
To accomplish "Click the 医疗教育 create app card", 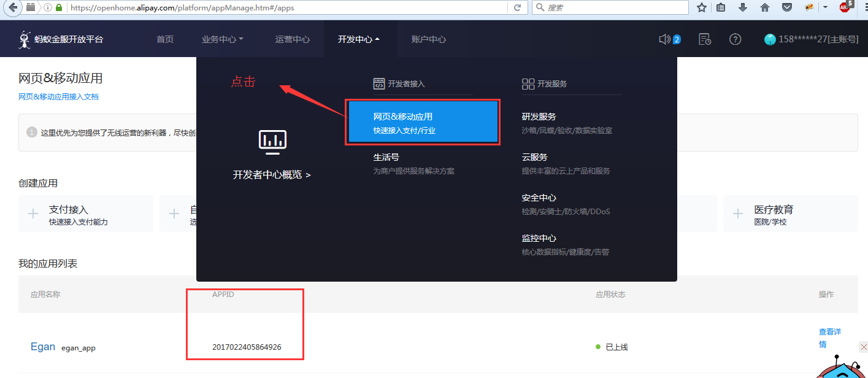I will (x=791, y=214).
